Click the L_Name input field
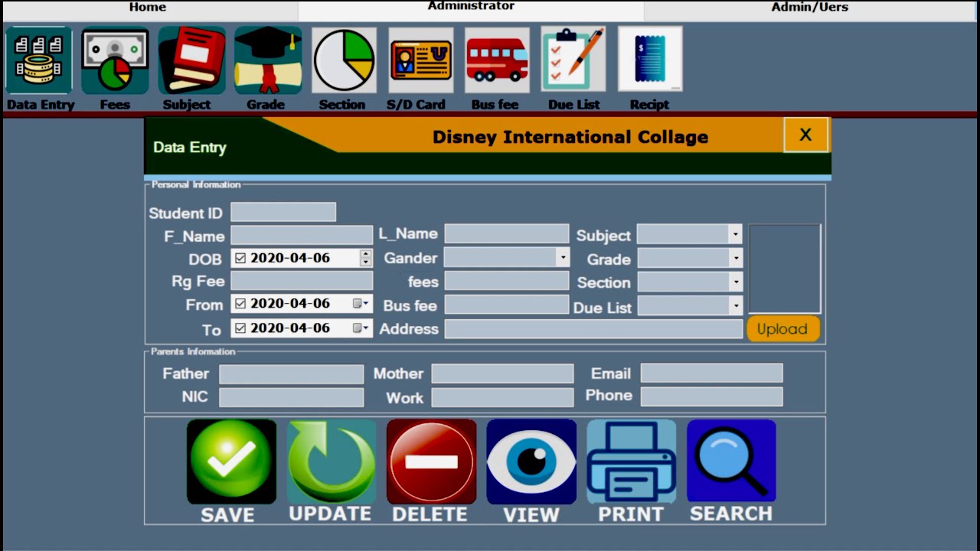This screenshot has width=980, height=551. pos(507,234)
